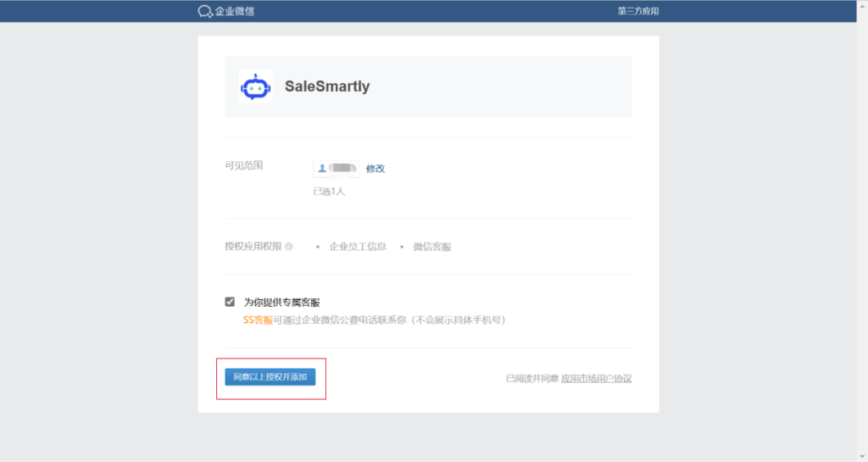Image resolution: width=868 pixels, height=462 pixels.
Task: Click 同意以上授权并添加 button
Action: tap(270, 376)
